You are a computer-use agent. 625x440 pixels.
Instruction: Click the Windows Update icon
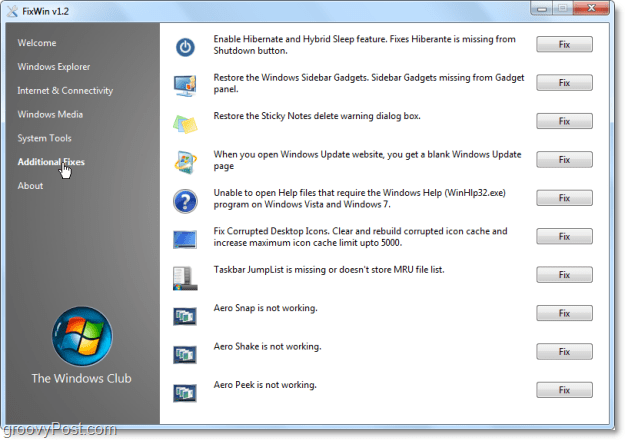tap(185, 163)
